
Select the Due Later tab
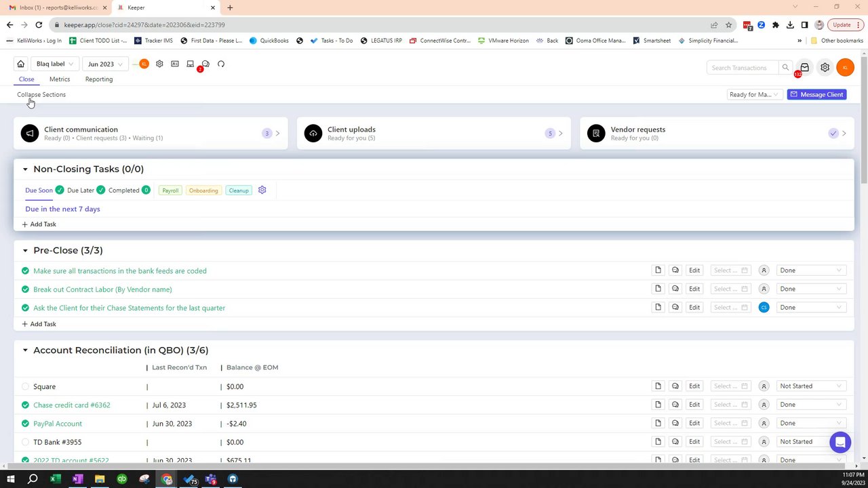81,190
